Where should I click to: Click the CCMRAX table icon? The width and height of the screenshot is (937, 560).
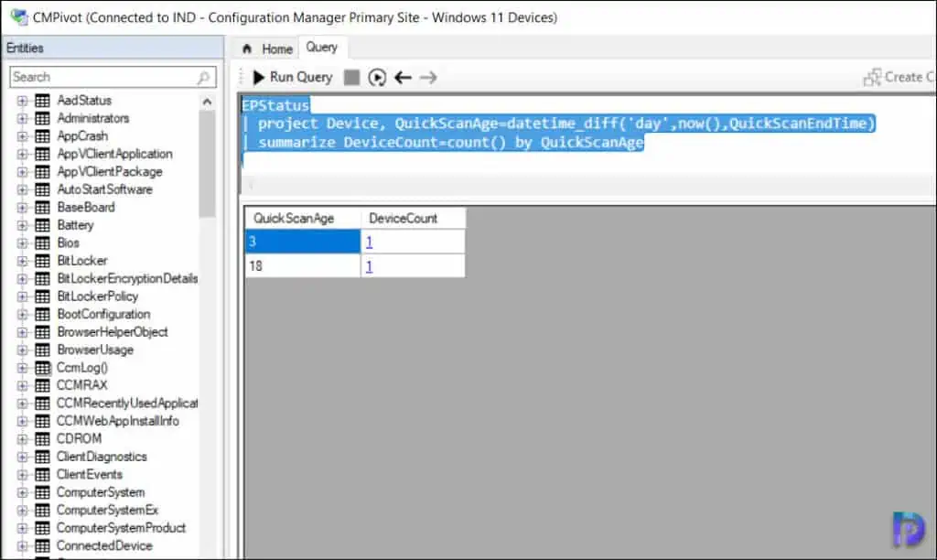[x=42, y=385]
